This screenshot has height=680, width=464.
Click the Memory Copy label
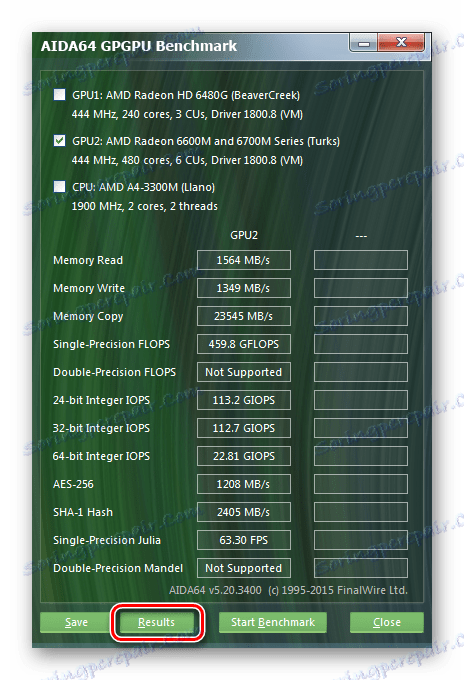click(88, 317)
